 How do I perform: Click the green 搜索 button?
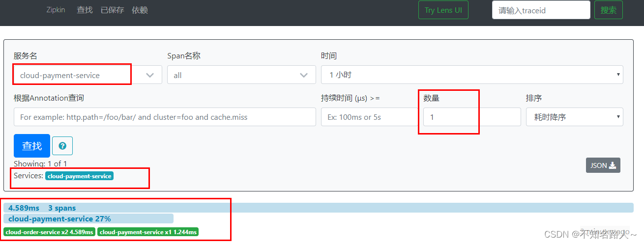609,10
